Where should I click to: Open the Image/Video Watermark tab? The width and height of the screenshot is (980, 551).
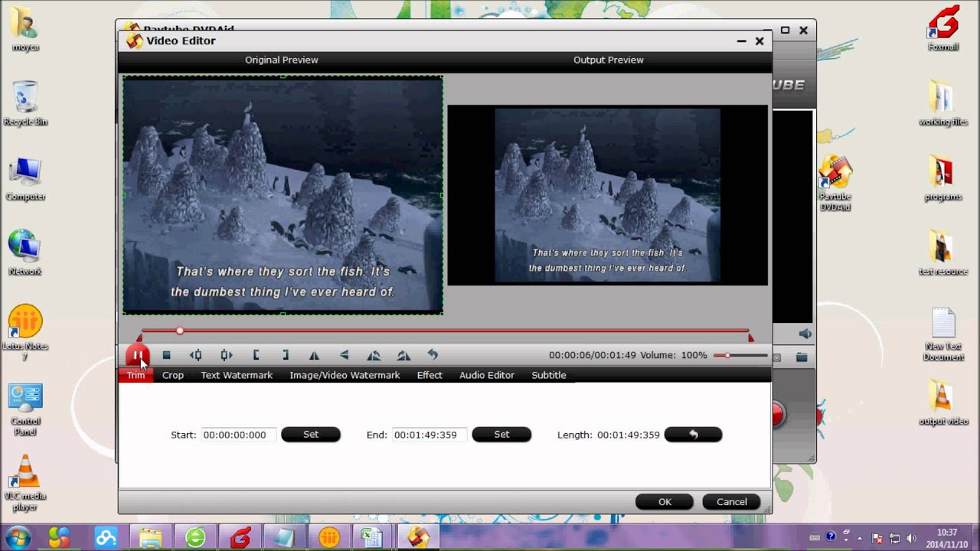tap(345, 375)
